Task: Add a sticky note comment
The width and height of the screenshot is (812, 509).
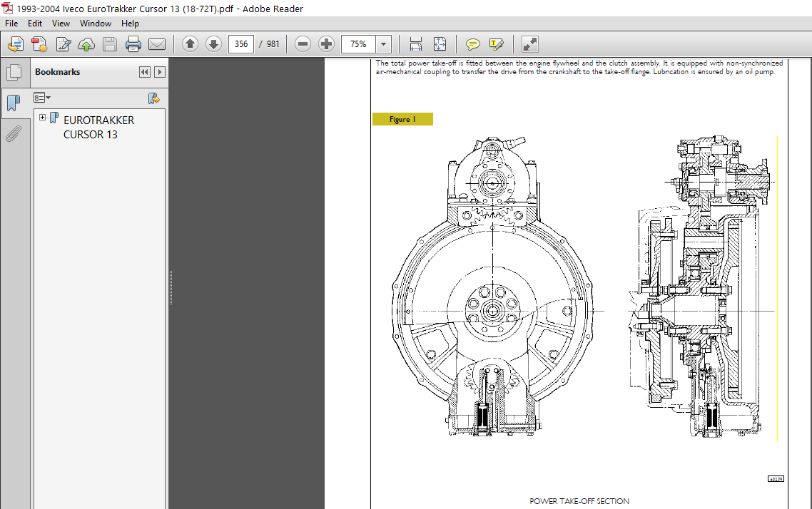Action: click(472, 44)
